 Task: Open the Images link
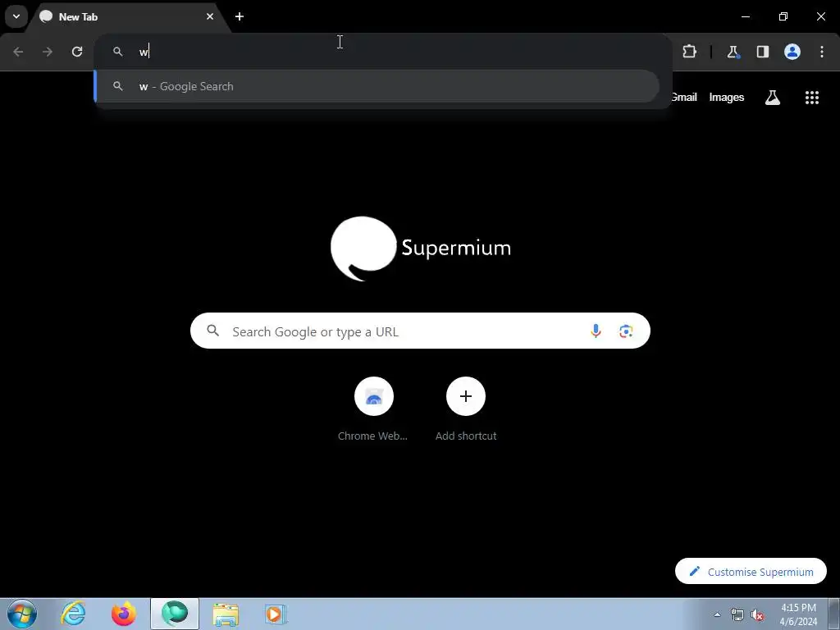coord(727,97)
